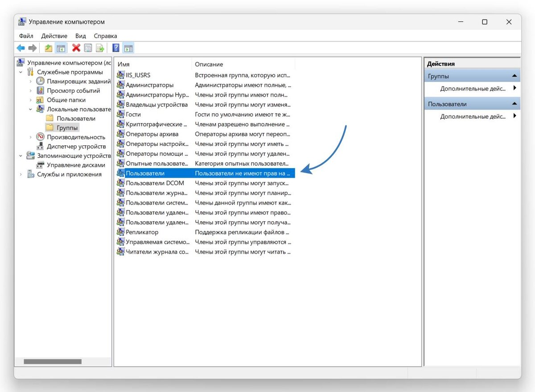The height and width of the screenshot is (392, 535).
Task: Select the Пользователи журна... group row
Action: click(205, 193)
